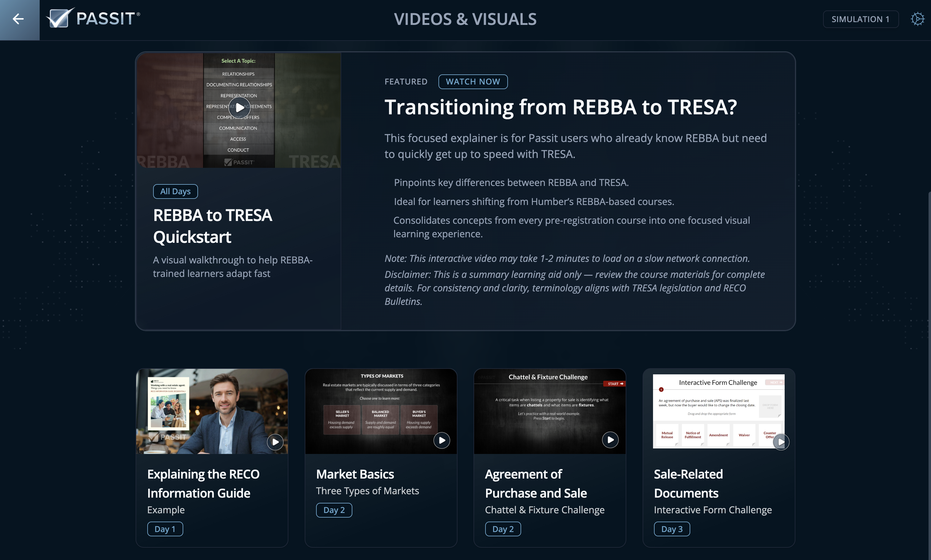Image resolution: width=931 pixels, height=560 pixels.
Task: Select the Mutual Release form thumbnail
Action: point(667,435)
